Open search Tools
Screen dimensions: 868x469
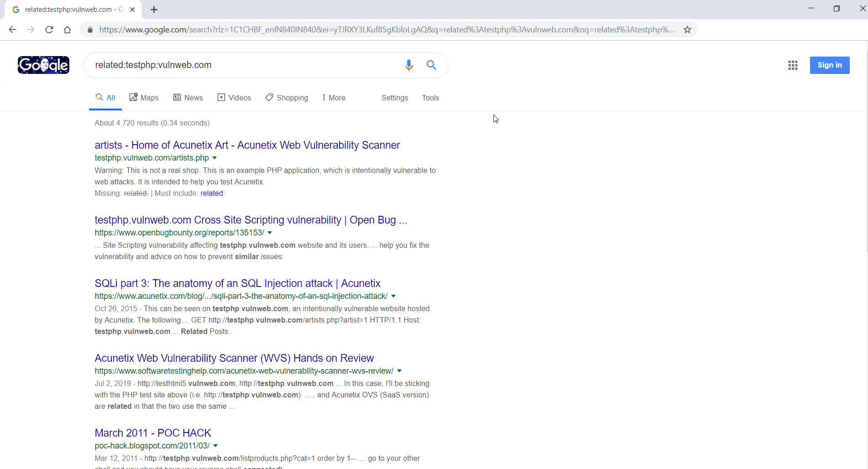click(430, 98)
